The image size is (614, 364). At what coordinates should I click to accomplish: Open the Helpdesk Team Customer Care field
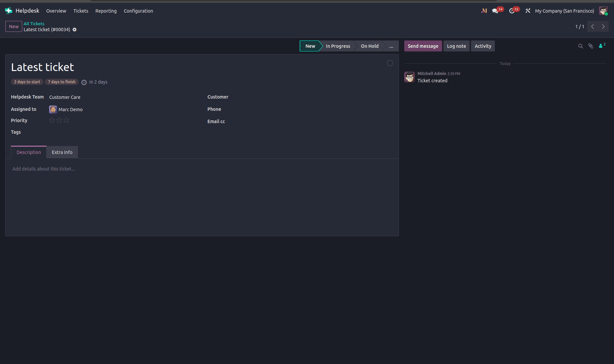point(123,97)
